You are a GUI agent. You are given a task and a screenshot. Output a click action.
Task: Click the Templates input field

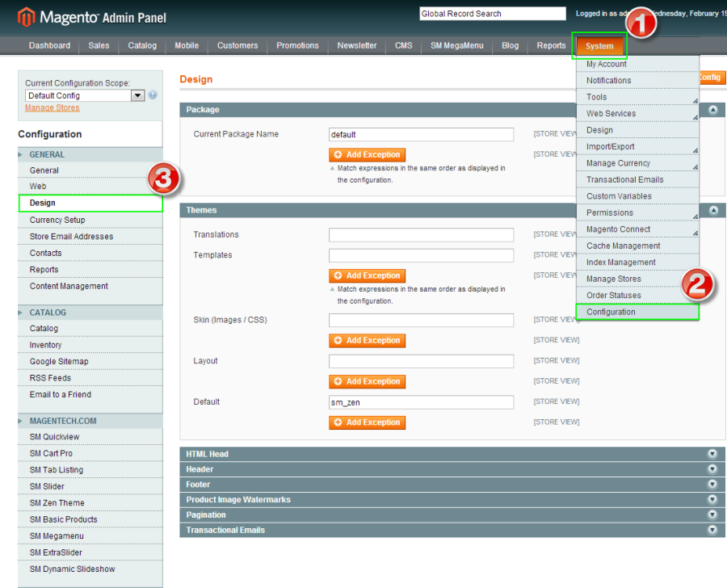421,255
